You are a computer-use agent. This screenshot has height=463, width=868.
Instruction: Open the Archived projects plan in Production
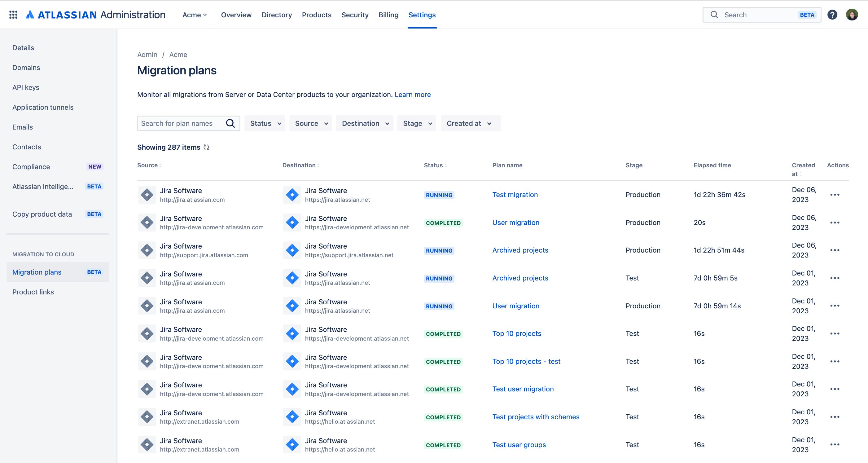pos(520,250)
